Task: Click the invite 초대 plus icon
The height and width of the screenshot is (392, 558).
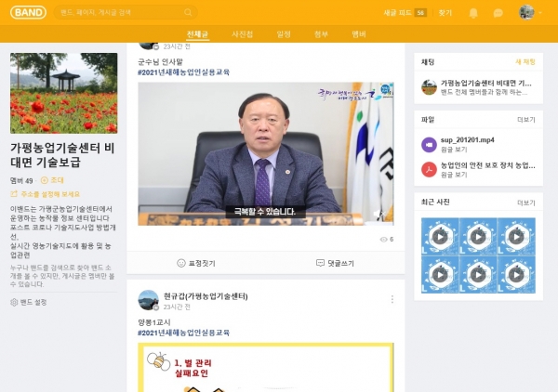Action: coord(44,180)
